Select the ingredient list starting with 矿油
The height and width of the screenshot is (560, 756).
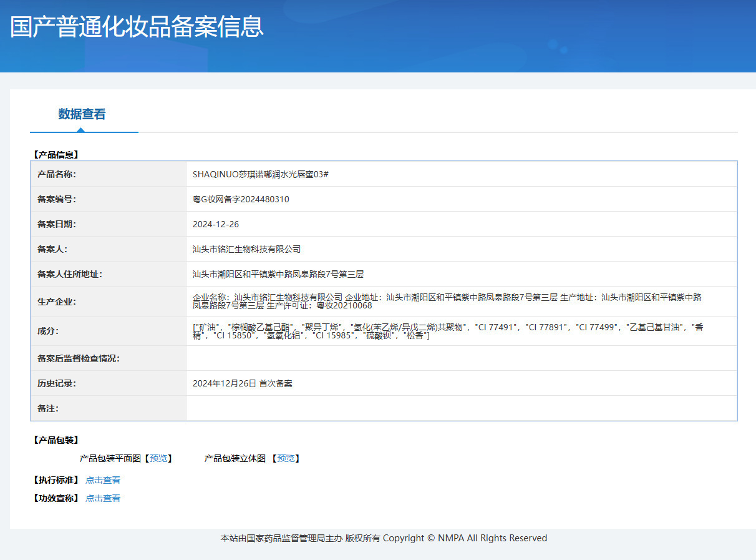click(x=448, y=331)
